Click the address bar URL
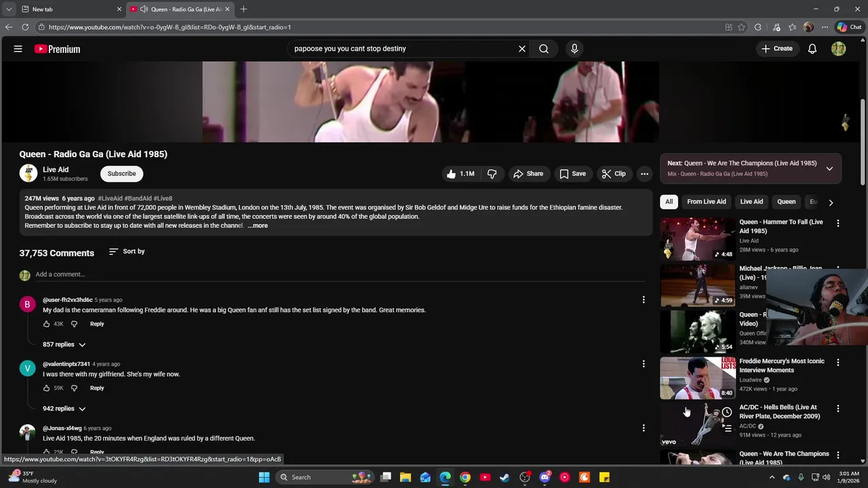The width and height of the screenshot is (868, 488). (170, 27)
